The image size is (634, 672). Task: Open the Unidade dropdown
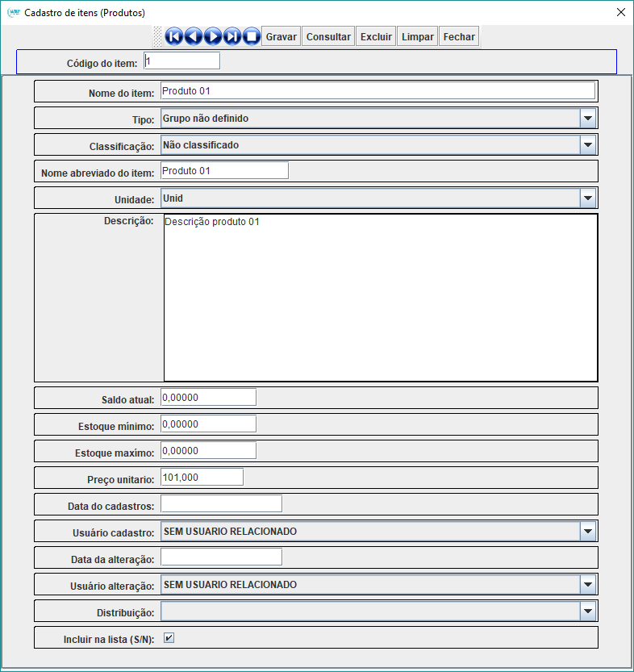(587, 198)
